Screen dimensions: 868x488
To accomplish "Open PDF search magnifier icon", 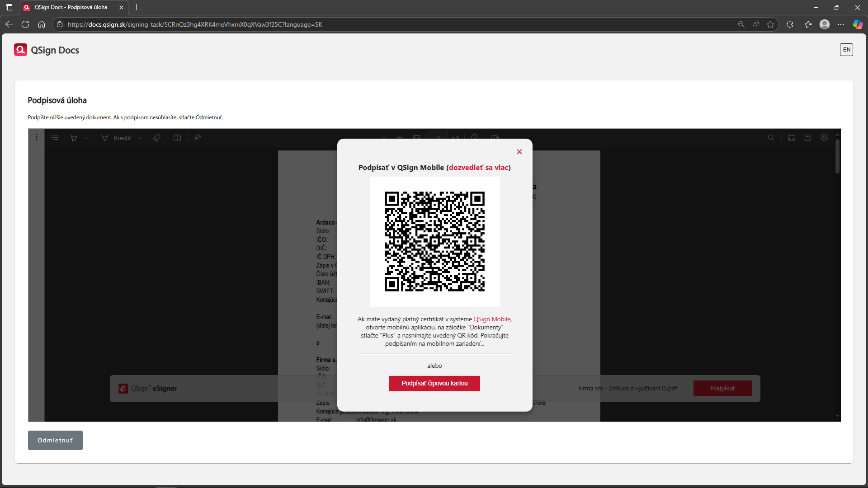I will point(771,138).
